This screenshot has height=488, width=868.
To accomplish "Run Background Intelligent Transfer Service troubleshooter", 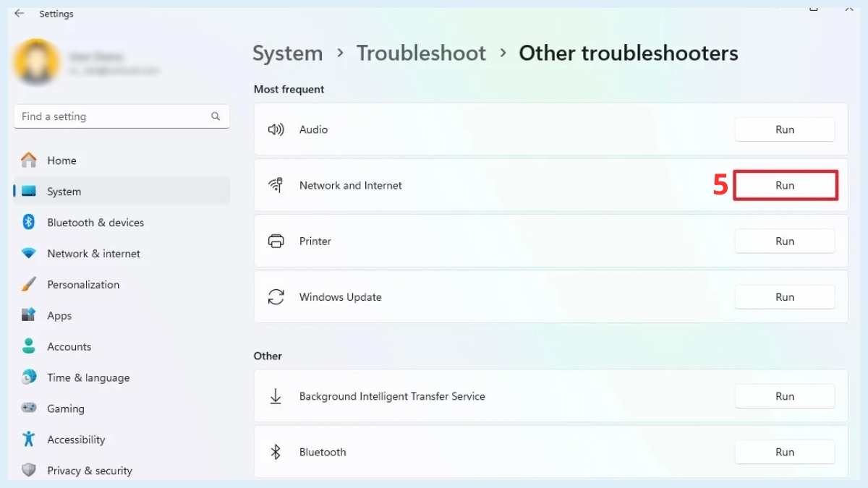I will (785, 396).
